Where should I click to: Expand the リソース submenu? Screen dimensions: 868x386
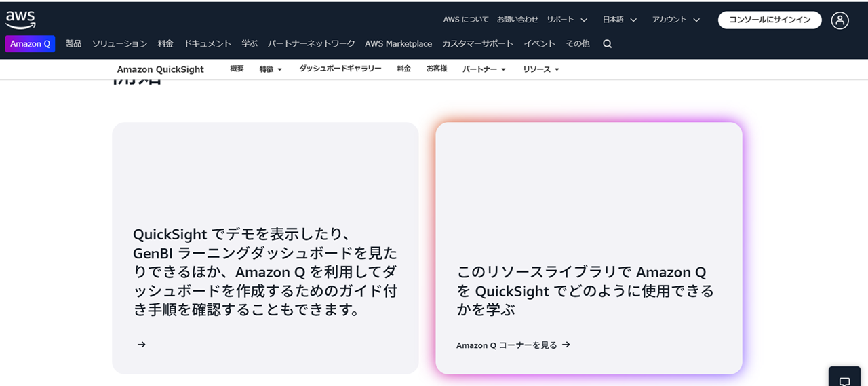point(541,69)
